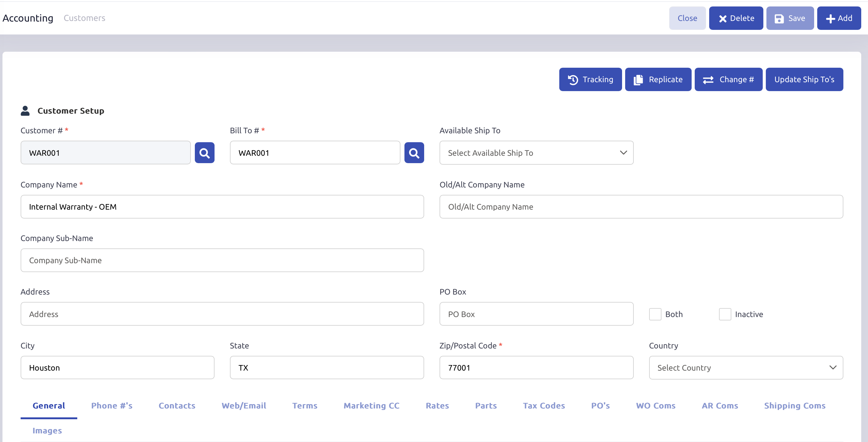This screenshot has height=442, width=868.
Task: Click the Update Ship To's button
Action: tap(804, 79)
